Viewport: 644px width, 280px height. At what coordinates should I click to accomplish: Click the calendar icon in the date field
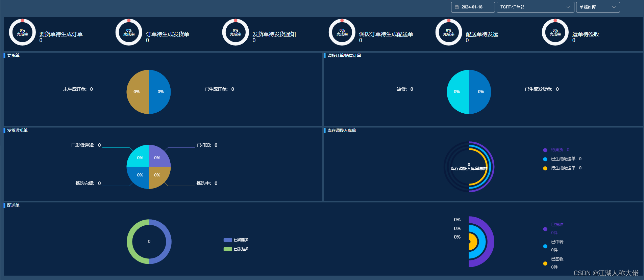click(457, 7)
